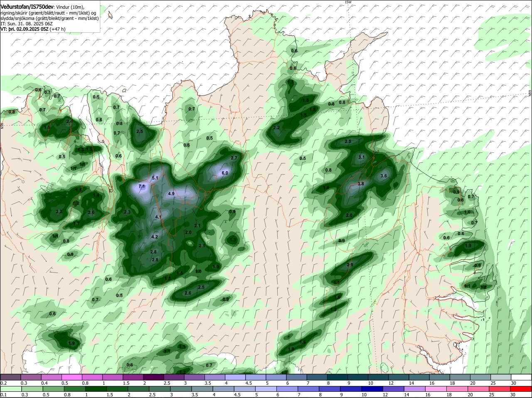Screen dimensions: 532x398
Task: Click the 7.1 precipitation value on map
Action: click(141, 187)
